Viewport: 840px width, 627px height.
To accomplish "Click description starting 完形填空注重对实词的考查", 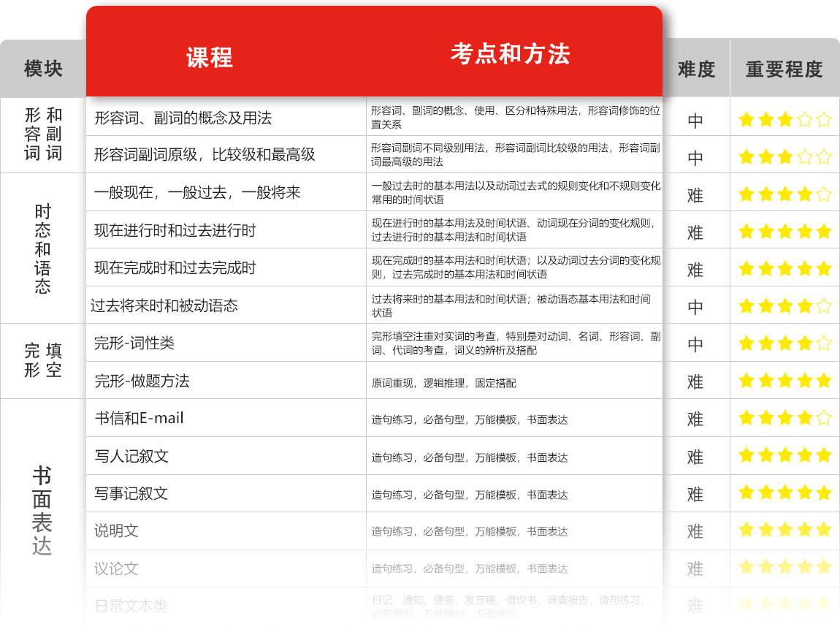I will (516, 343).
